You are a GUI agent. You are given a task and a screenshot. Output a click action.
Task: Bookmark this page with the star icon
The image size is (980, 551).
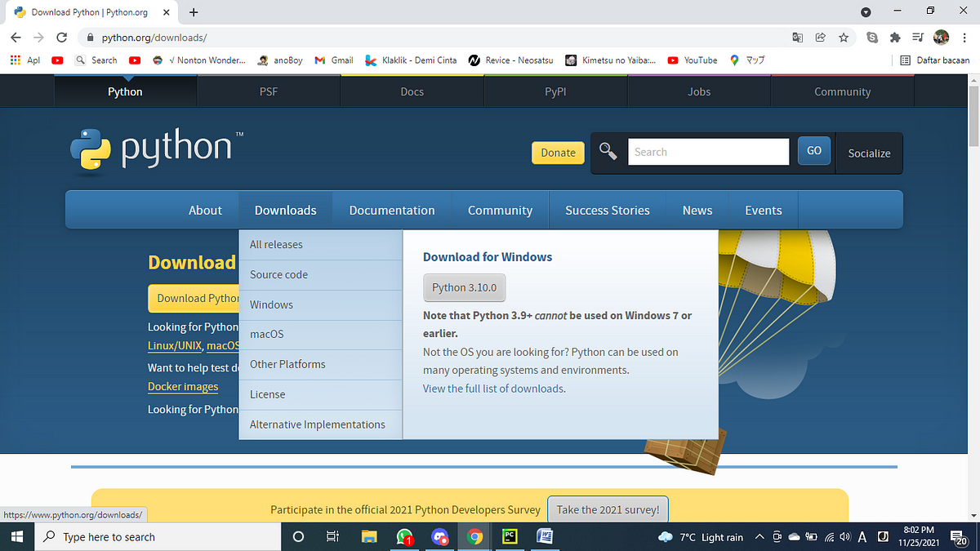click(844, 38)
